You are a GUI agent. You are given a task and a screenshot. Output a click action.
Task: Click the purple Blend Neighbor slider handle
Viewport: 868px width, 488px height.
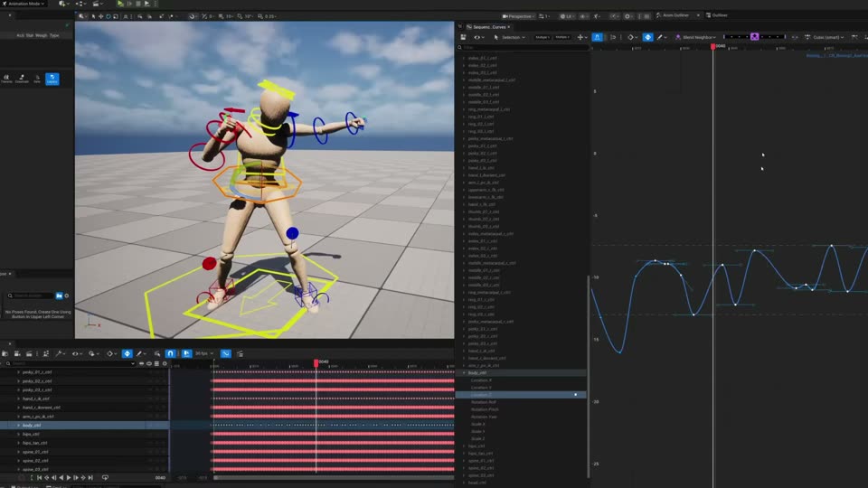pos(754,37)
